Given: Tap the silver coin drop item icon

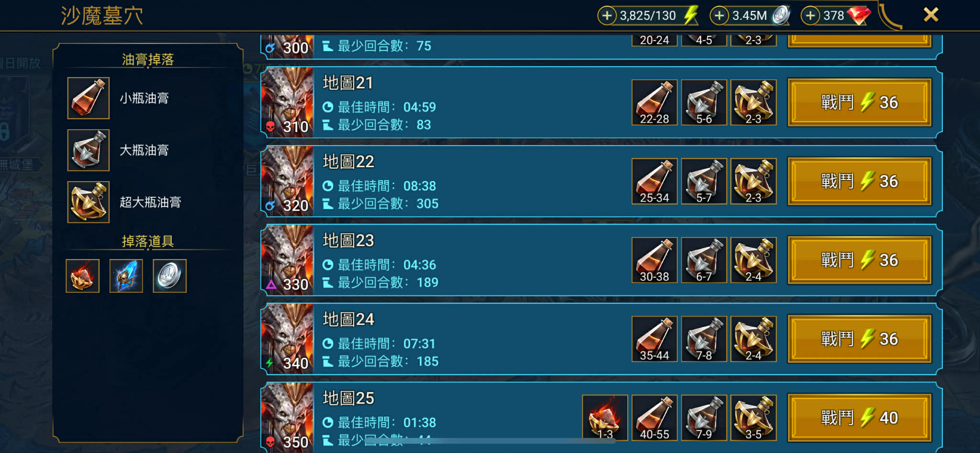Looking at the screenshot, I should click(170, 276).
